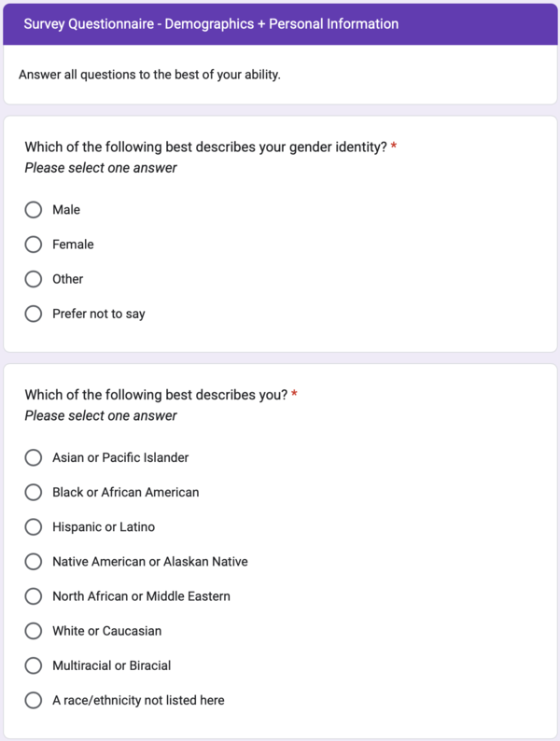Pick Native American or Alaskan Native
The width and height of the screenshot is (560, 741).
(x=34, y=561)
